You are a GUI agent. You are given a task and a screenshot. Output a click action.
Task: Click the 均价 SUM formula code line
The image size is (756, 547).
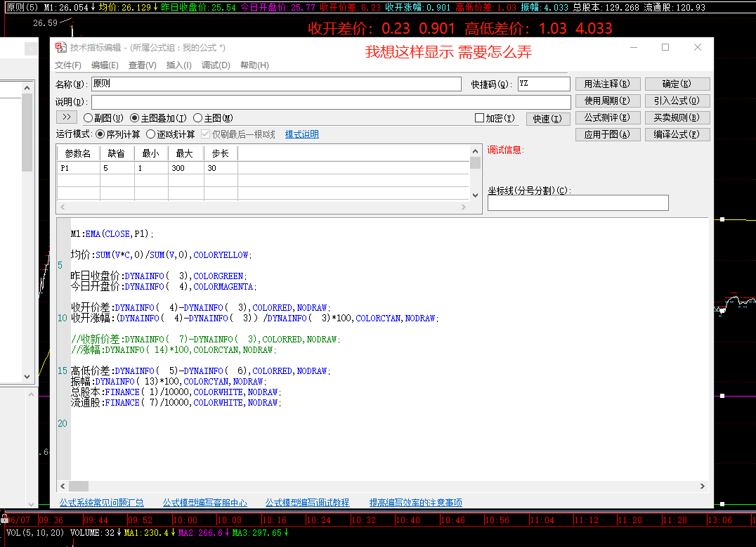pyautogui.click(x=162, y=255)
